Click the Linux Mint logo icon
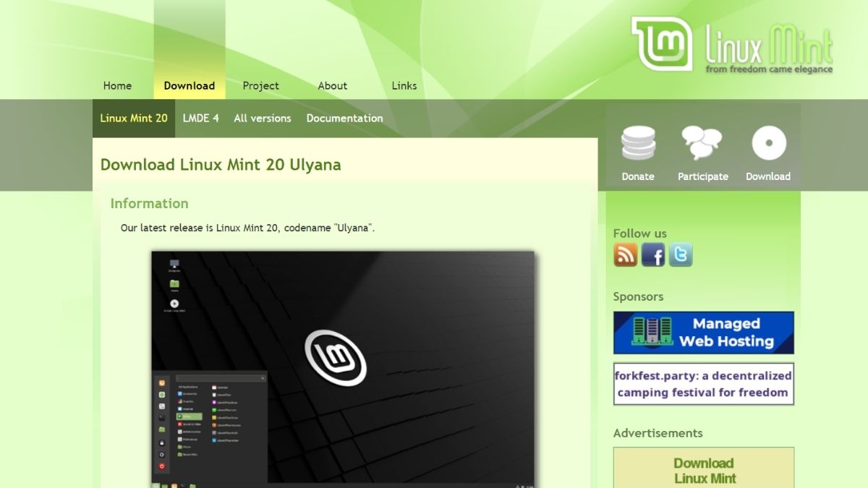This screenshot has height=488, width=868. tap(662, 44)
